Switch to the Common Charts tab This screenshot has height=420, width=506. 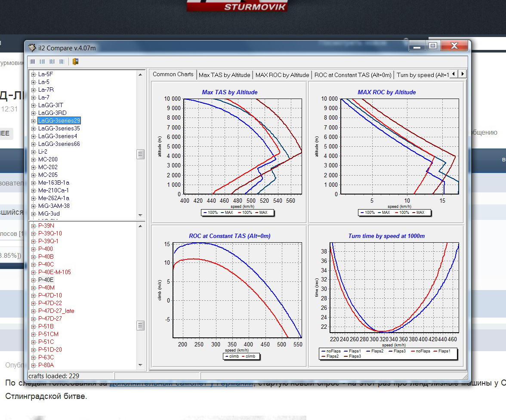pos(173,74)
